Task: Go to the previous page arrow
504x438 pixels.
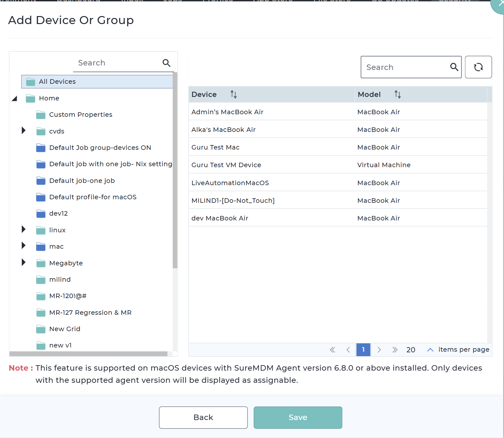Action: coord(348,350)
